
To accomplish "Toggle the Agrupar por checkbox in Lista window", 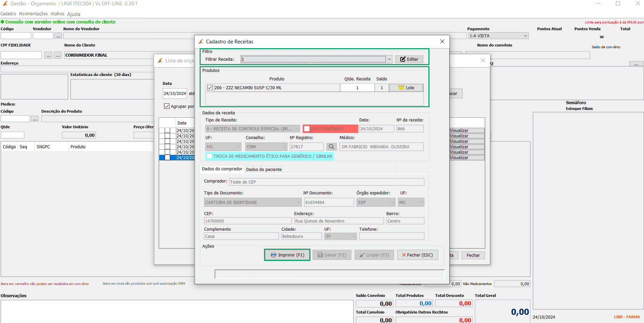I will (x=167, y=106).
